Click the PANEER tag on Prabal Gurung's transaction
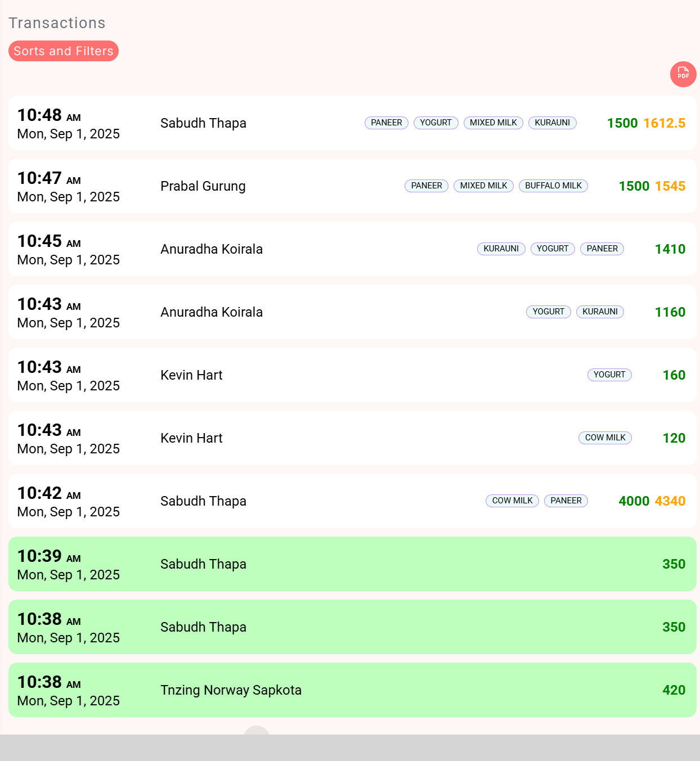This screenshot has width=700, height=761. tap(426, 186)
